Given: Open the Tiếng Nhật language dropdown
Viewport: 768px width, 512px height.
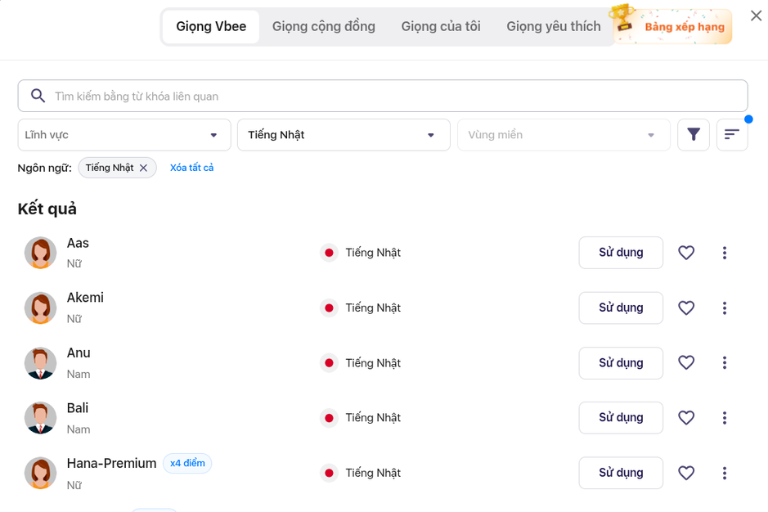Looking at the screenshot, I should (x=343, y=135).
